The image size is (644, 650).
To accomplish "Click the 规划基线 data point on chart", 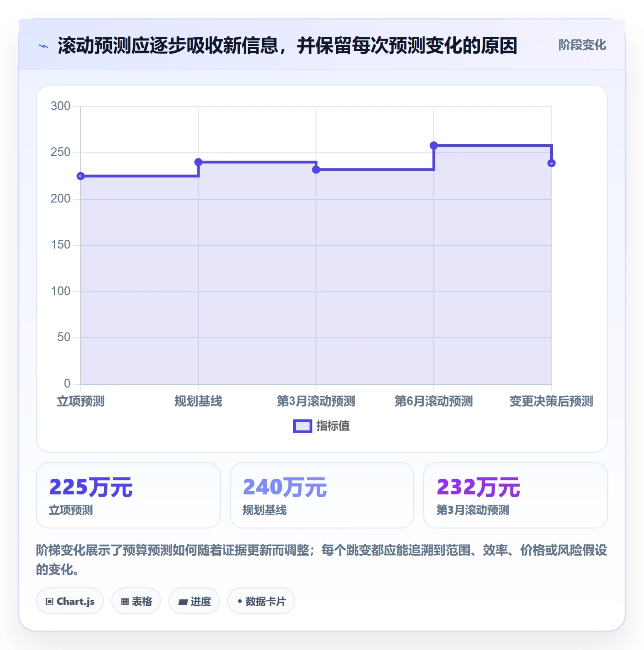I will (x=198, y=162).
